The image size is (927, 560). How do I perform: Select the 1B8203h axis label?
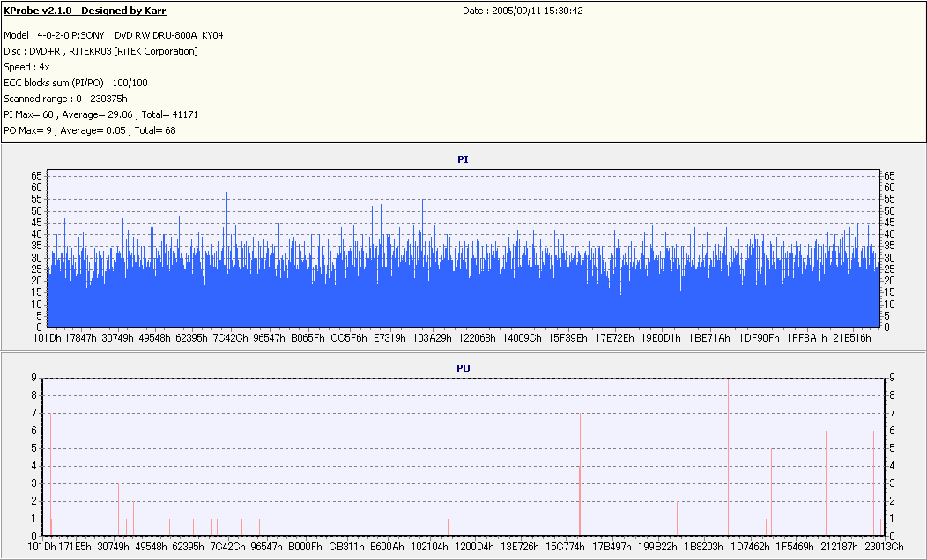703,547
